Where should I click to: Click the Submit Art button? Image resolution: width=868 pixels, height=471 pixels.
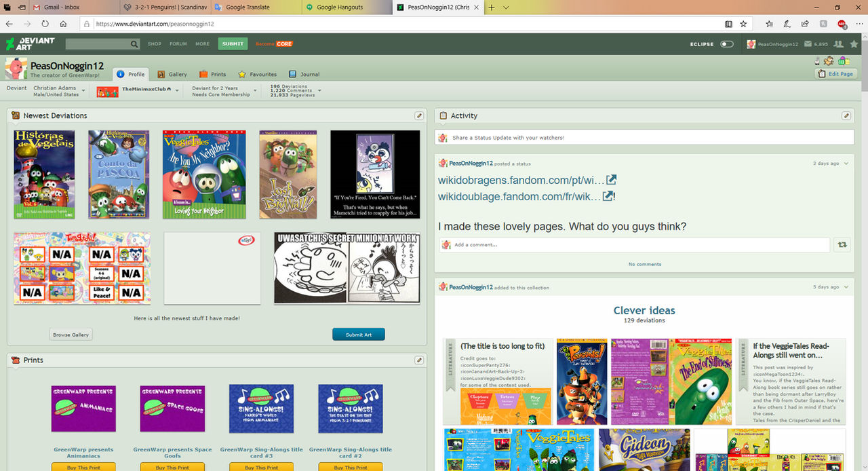(358, 334)
